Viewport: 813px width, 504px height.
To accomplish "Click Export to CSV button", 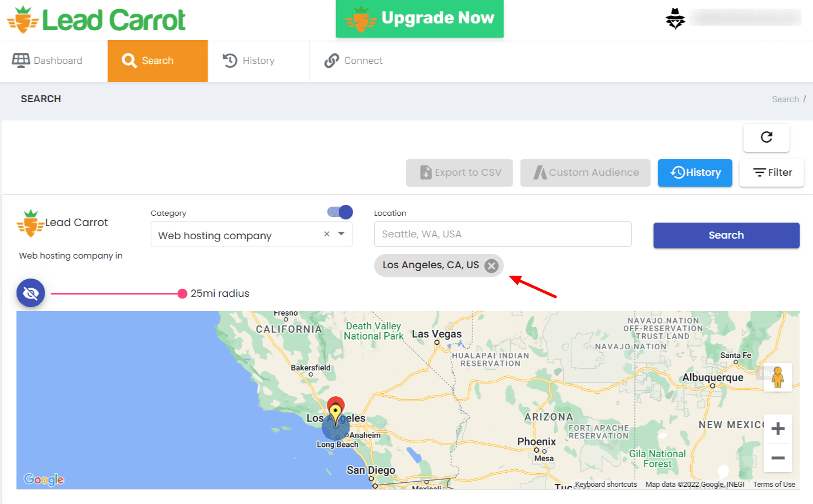I will 459,173.
